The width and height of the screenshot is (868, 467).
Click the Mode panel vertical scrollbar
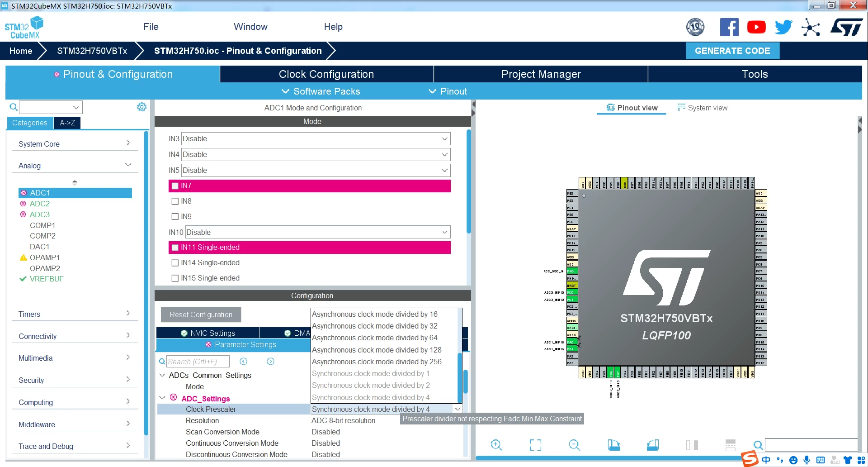[x=468, y=181]
